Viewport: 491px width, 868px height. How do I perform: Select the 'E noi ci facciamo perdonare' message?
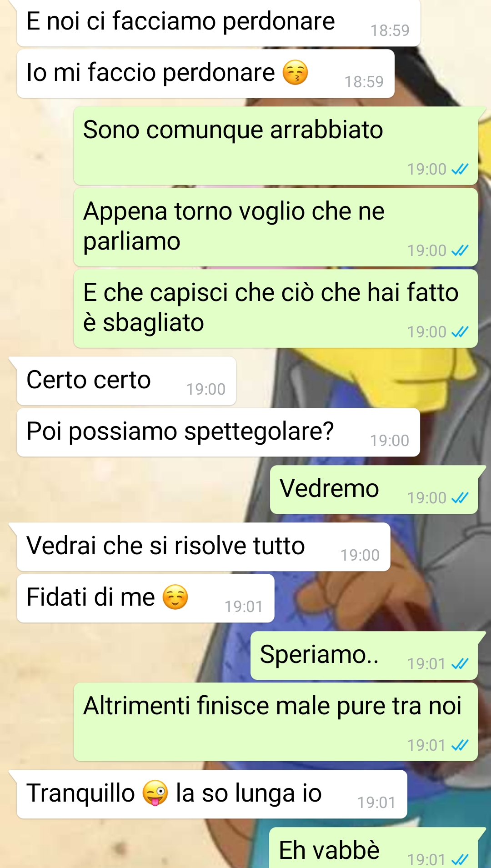point(218,23)
